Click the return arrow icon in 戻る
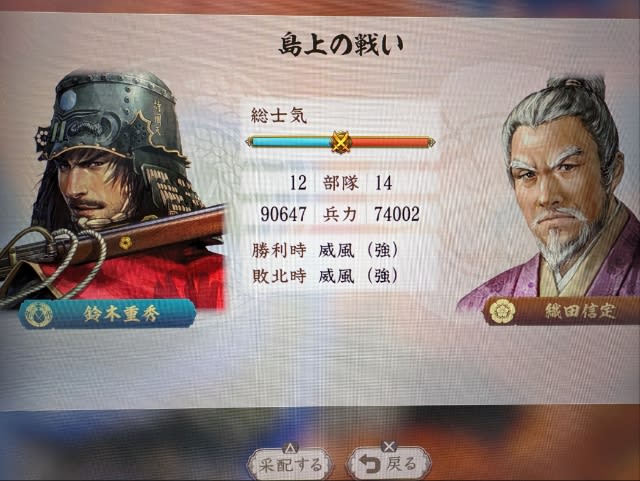640x481 pixels. pyautogui.click(x=370, y=464)
